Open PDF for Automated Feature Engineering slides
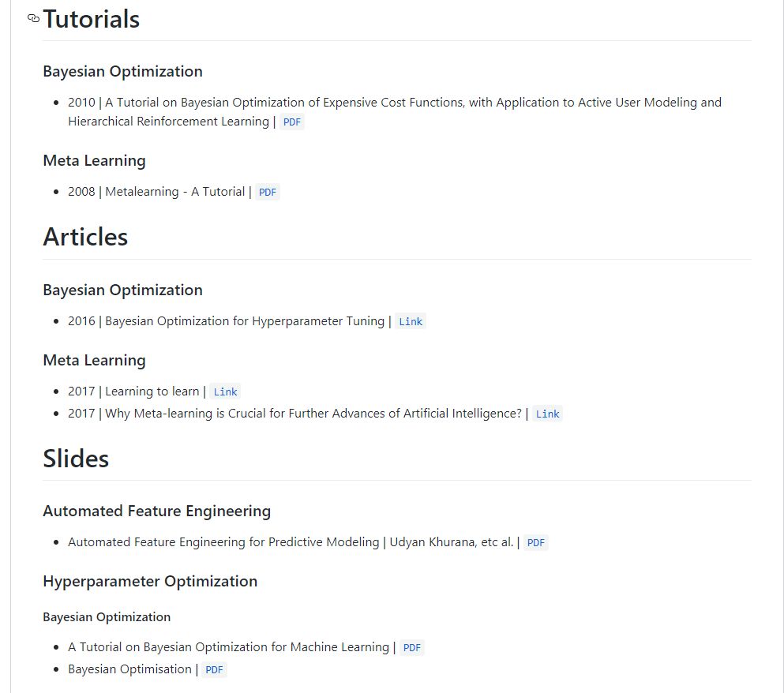The image size is (784, 693). [535, 542]
